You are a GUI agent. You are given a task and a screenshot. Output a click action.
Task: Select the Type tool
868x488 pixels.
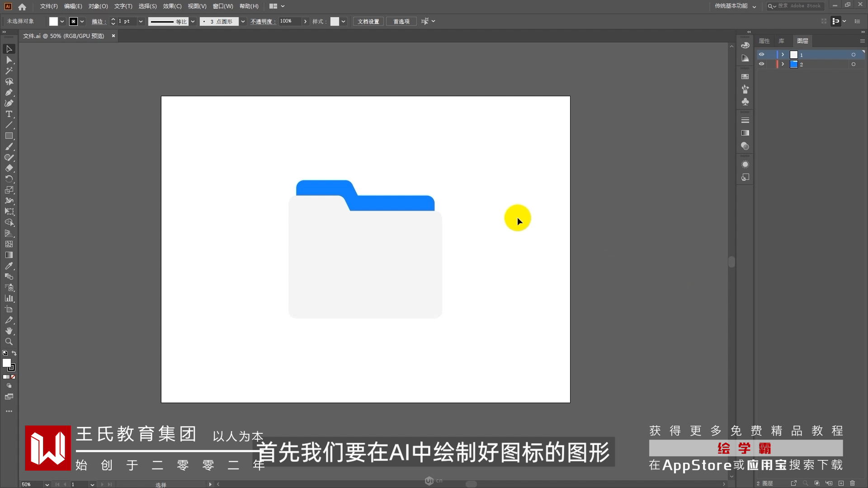(x=9, y=114)
